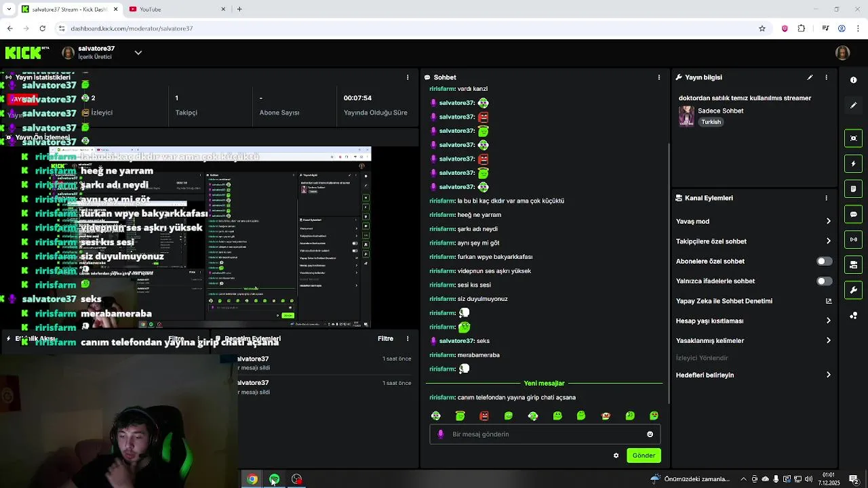Open the Sohbet panel three-dot menu
Screen dimensions: 868x488
point(658,77)
